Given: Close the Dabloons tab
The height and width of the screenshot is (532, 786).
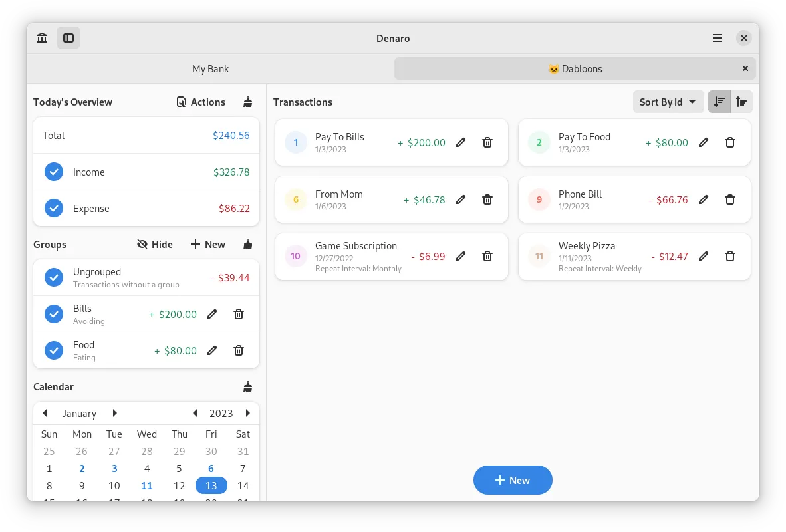Looking at the screenshot, I should pyautogui.click(x=745, y=68).
